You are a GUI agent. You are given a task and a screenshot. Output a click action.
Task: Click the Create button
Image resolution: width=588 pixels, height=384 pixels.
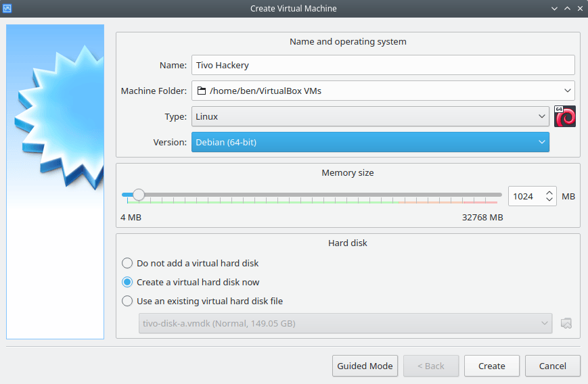(492, 366)
